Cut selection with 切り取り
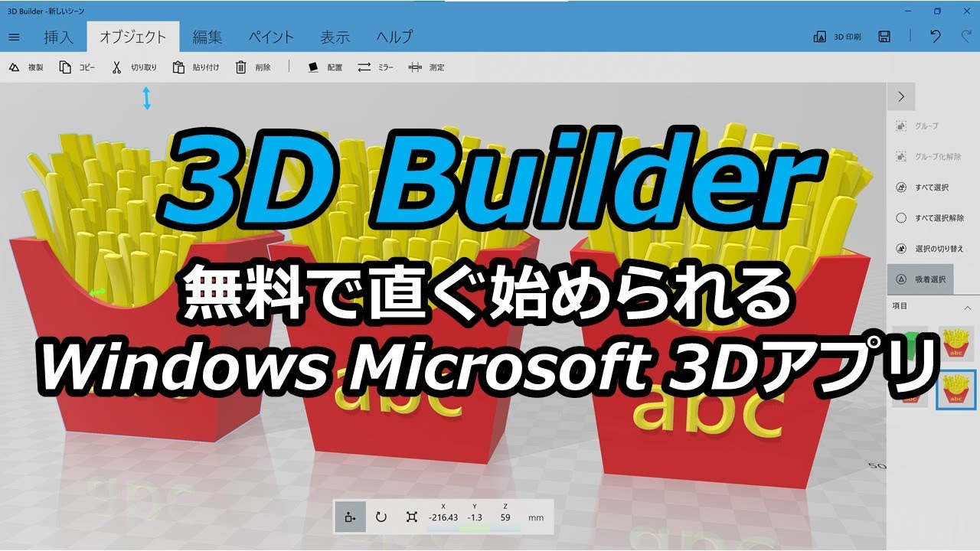The width and height of the screenshot is (980, 551). pos(133,67)
